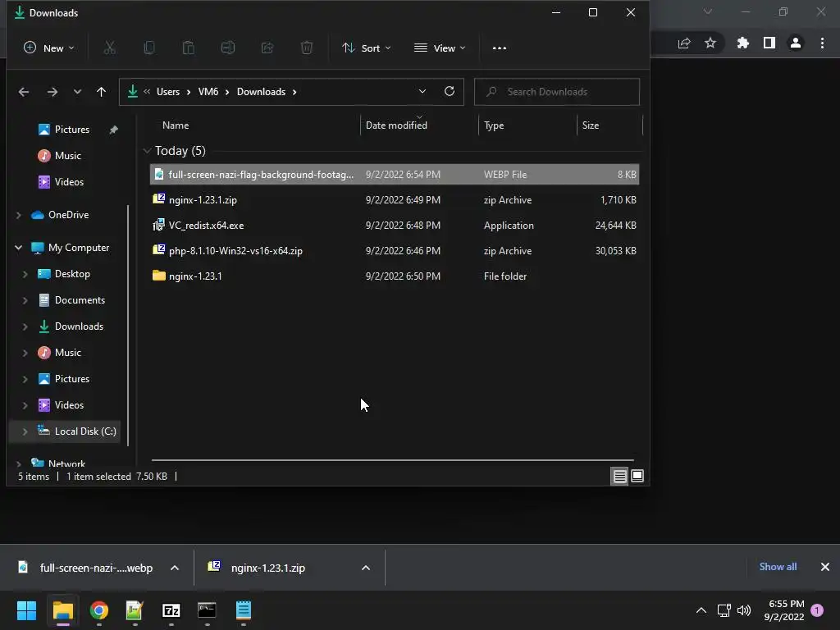Click Chrome share page icon
The width and height of the screenshot is (840, 630).
click(684, 43)
